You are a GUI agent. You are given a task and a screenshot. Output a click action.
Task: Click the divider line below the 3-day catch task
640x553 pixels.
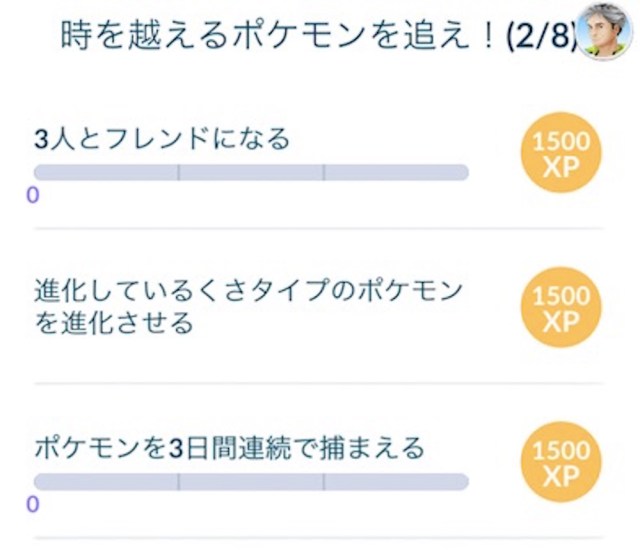coord(320,538)
